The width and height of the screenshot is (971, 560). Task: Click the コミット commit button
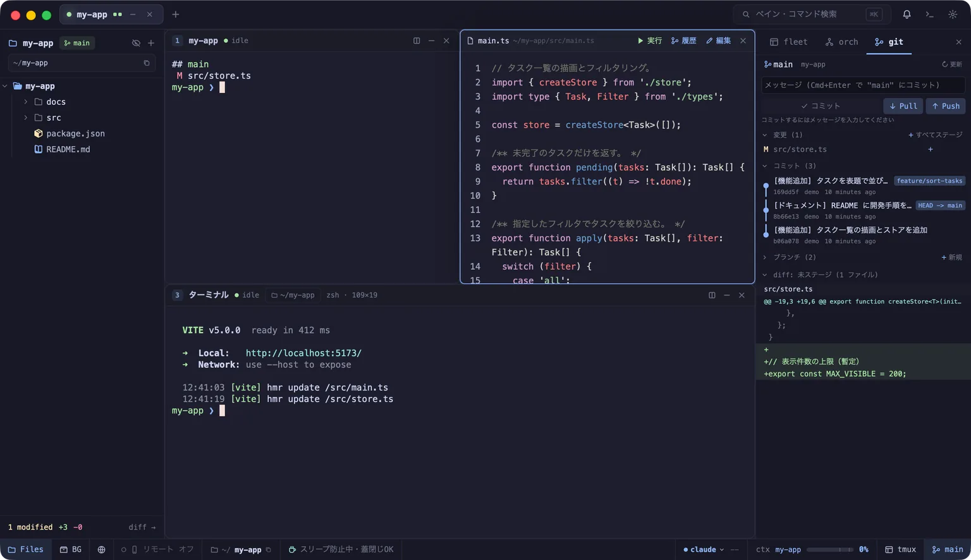click(821, 106)
